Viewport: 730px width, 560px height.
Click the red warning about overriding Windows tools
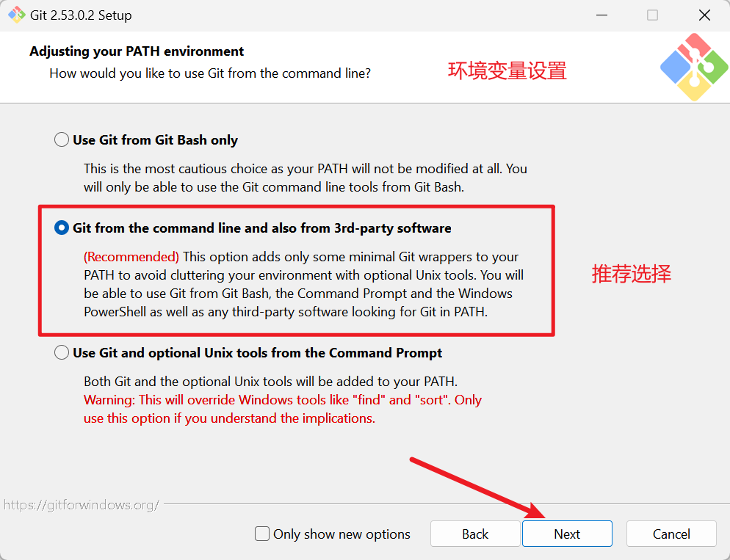point(283,409)
